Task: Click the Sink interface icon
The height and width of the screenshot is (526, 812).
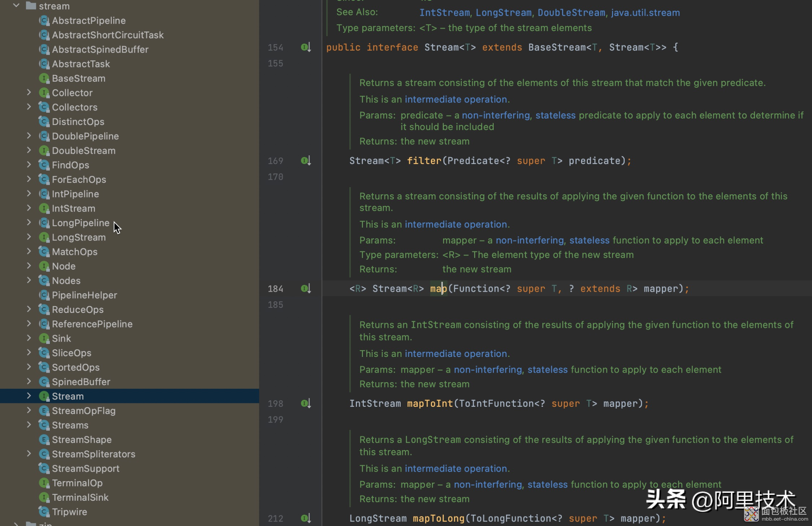Action: tap(44, 339)
